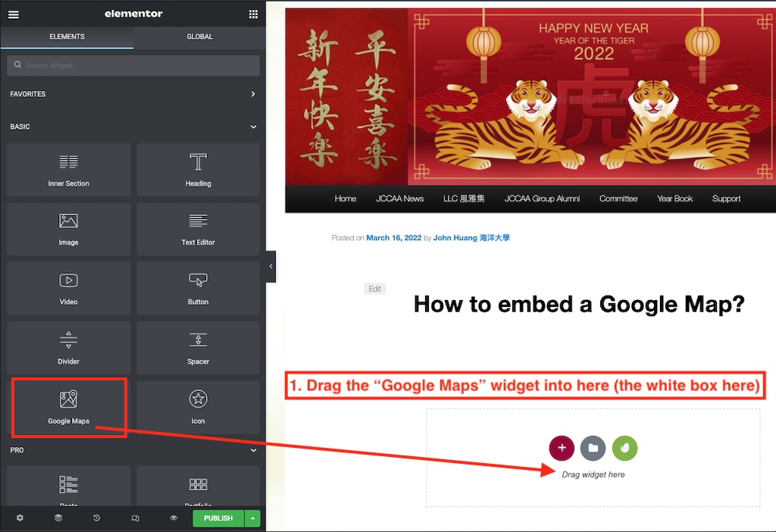Viewport: 776px width, 532px height.
Task: Open the Navigator layers icon
Action: (58, 518)
